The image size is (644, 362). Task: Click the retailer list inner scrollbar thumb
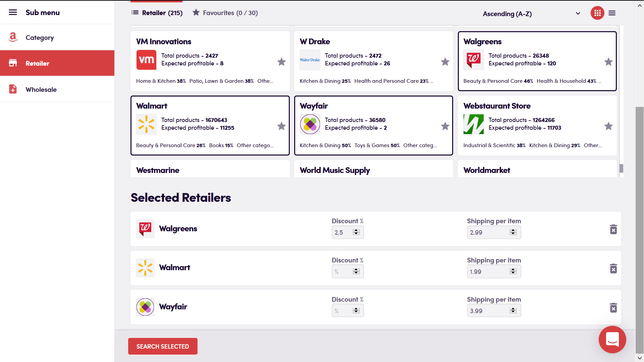pyautogui.click(x=621, y=168)
